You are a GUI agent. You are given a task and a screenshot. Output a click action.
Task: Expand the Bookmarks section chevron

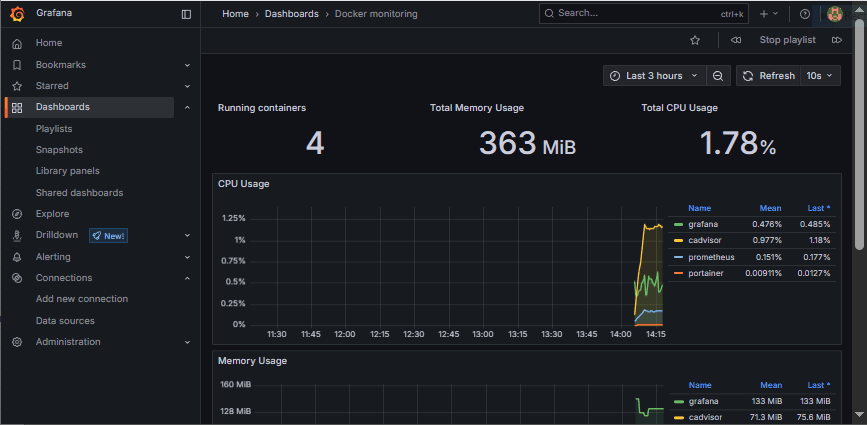[187, 65]
